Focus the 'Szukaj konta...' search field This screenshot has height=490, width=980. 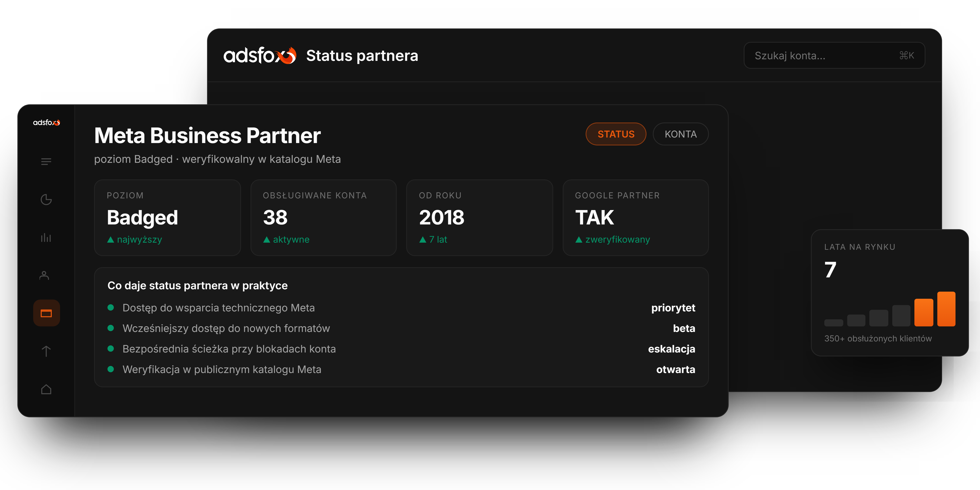pos(834,56)
